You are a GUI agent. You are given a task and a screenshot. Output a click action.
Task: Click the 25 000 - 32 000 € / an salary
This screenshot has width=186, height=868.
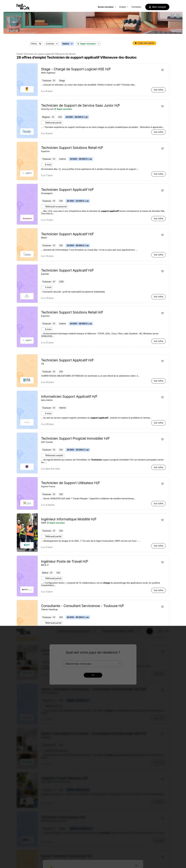(78, 201)
